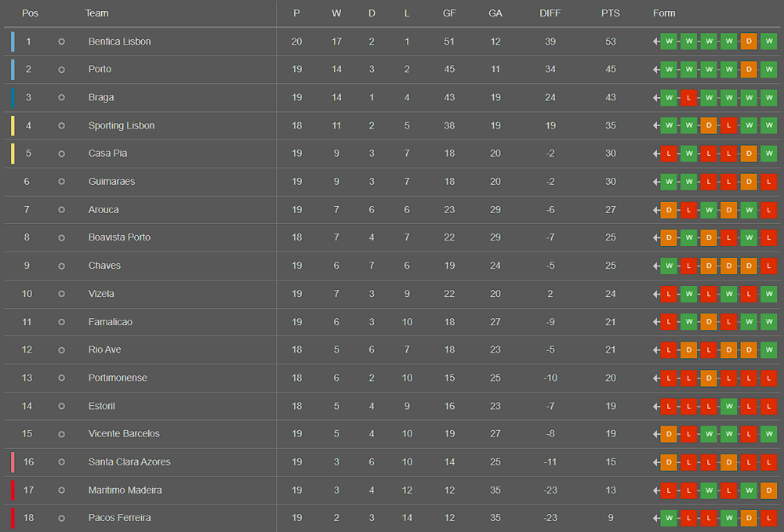Viewport: 784px width, 532px height.
Task: Click the green W badge in Estoril's form
Action: 728,406
